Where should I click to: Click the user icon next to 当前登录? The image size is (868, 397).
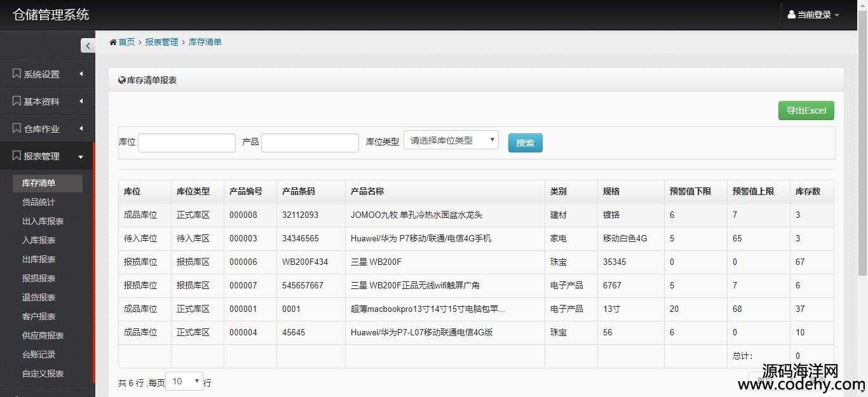[791, 15]
